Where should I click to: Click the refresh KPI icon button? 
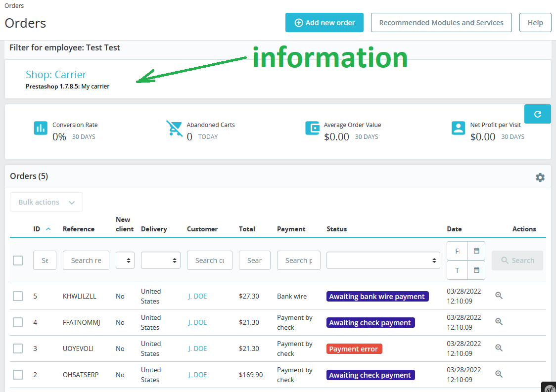click(537, 114)
